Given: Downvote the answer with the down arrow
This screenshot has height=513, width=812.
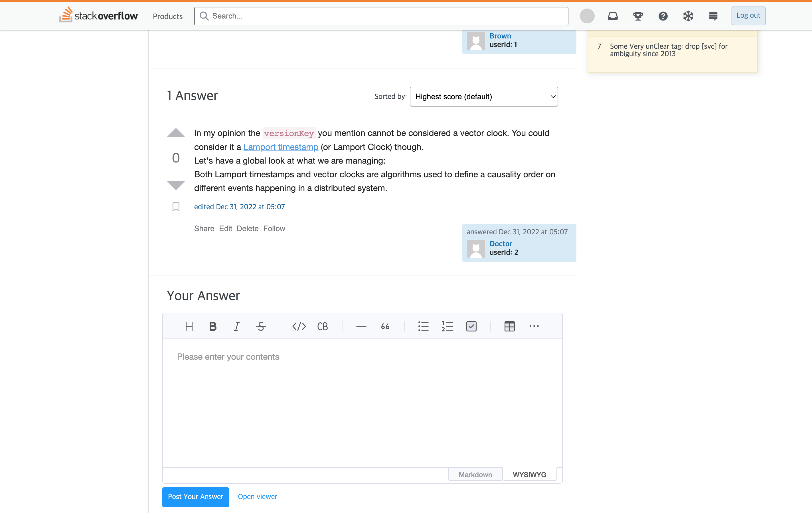Looking at the screenshot, I should 176,184.
